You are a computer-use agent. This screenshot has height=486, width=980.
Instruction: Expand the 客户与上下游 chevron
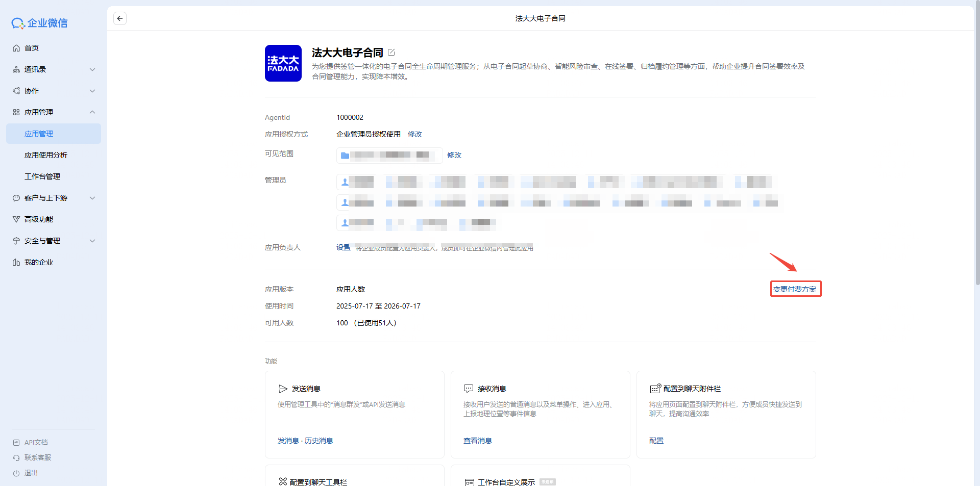pyautogui.click(x=92, y=198)
